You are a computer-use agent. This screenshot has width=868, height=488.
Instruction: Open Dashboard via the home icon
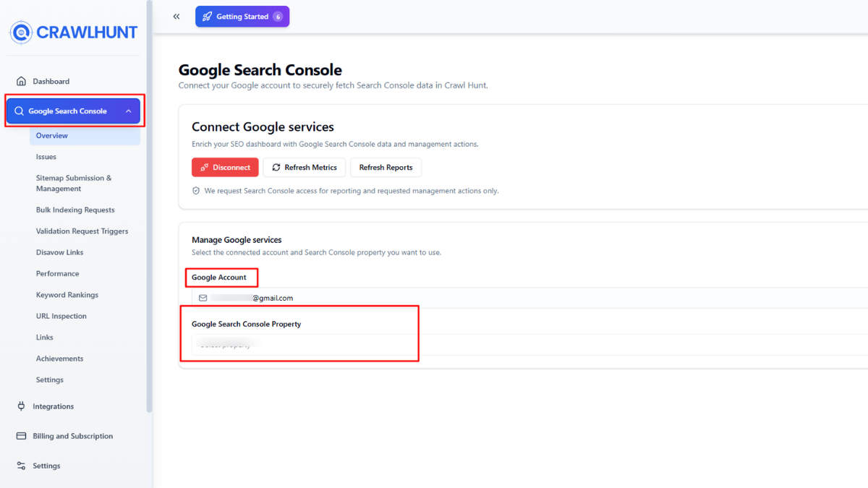coord(21,82)
